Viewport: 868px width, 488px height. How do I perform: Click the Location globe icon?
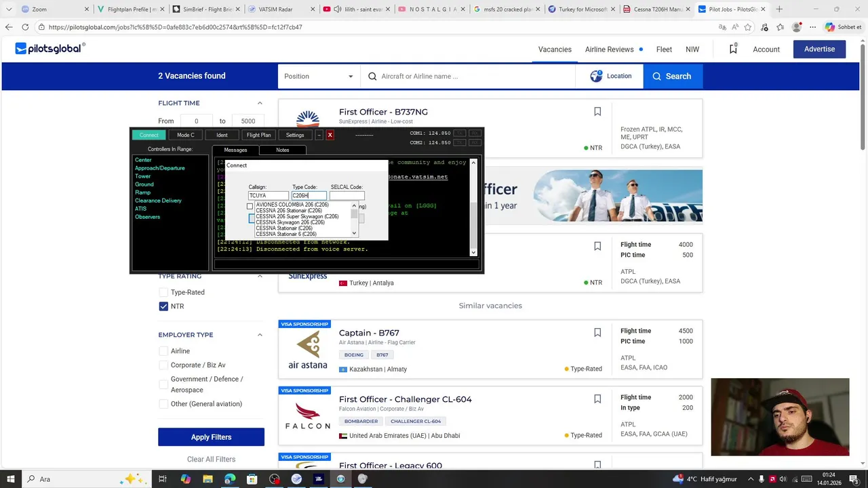(596, 76)
